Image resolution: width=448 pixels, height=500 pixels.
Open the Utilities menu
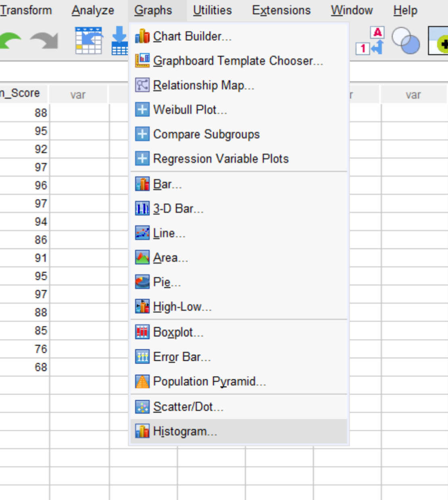pos(212,10)
